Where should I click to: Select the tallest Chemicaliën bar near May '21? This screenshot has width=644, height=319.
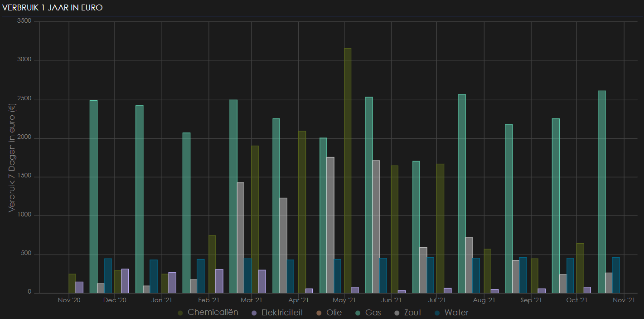point(348,170)
